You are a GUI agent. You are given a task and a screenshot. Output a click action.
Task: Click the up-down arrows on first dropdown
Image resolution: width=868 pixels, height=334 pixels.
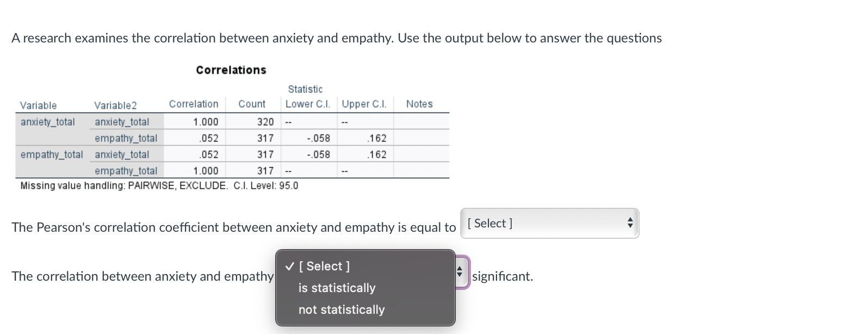(x=631, y=223)
